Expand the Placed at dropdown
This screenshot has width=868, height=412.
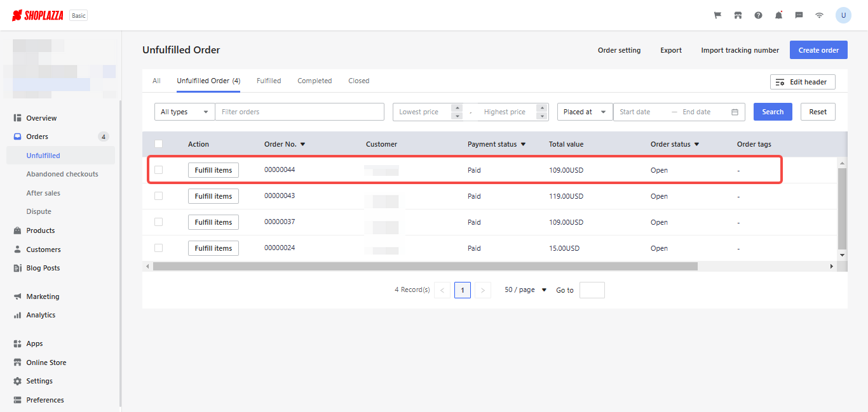click(x=585, y=112)
